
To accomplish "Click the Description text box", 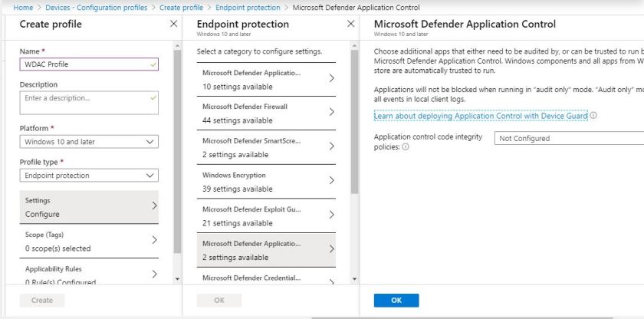I will 88,103.
